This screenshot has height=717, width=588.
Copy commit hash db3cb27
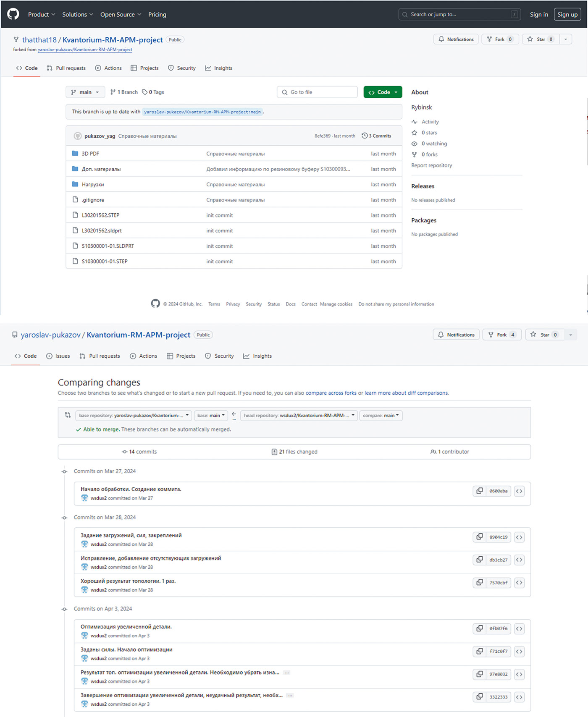click(479, 560)
